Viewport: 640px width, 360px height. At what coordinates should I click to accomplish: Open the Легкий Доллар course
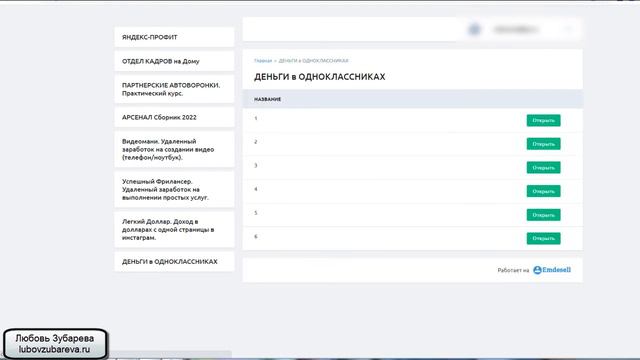pyautogui.click(x=174, y=229)
